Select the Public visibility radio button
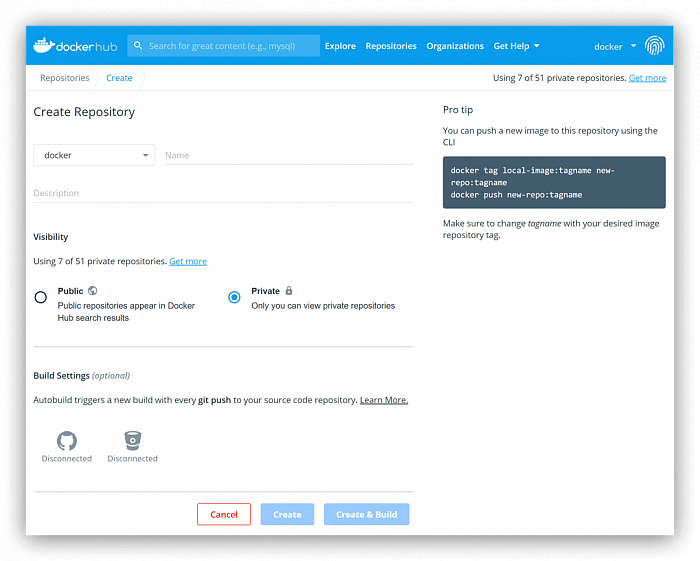 click(41, 297)
